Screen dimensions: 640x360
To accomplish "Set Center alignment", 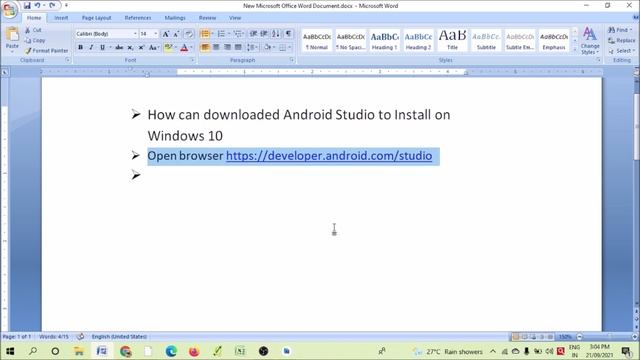I will click(x=216, y=47).
